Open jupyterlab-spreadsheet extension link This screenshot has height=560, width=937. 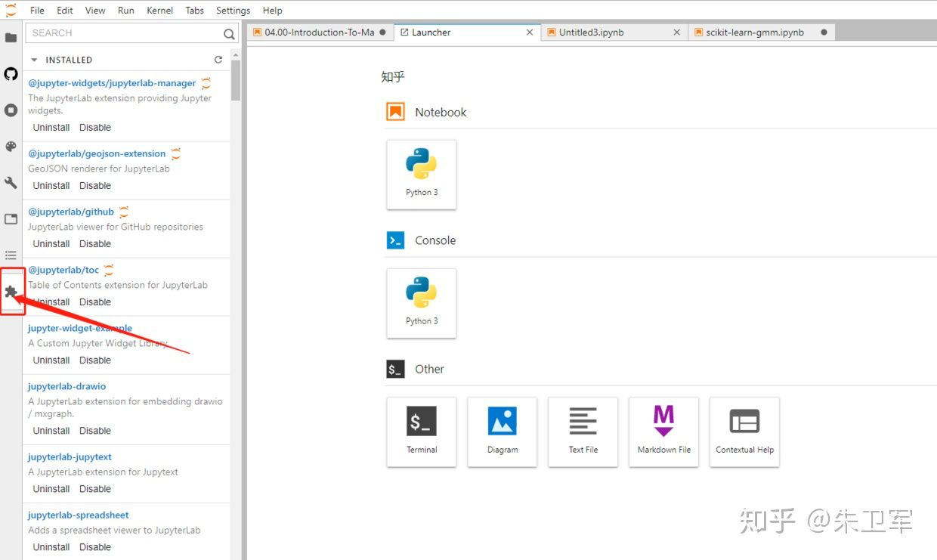(x=79, y=515)
